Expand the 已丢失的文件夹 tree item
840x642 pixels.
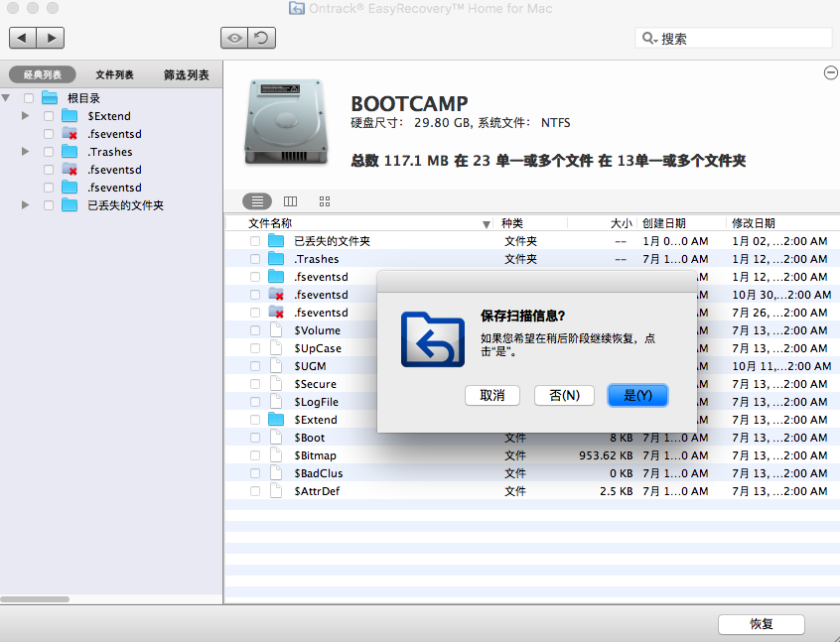click(24, 204)
